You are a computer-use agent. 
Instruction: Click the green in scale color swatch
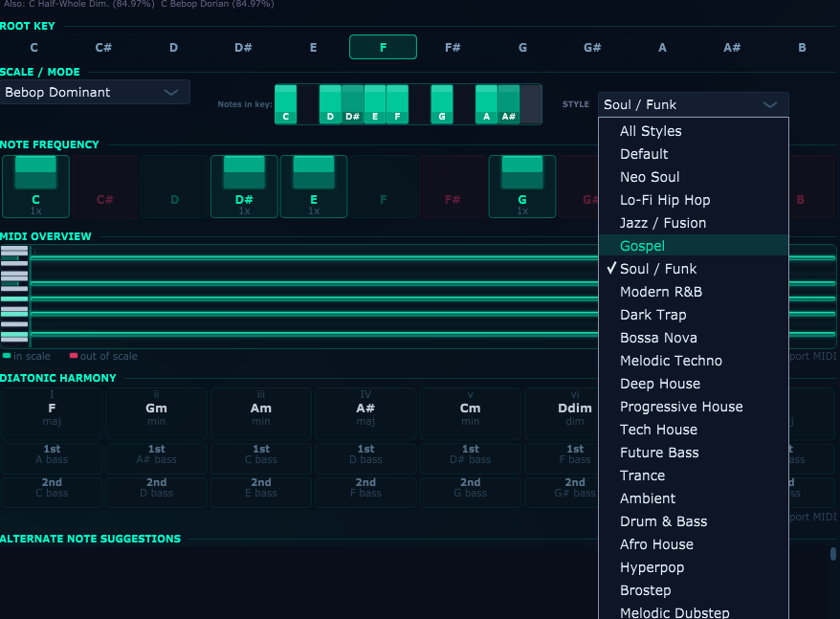coord(8,355)
